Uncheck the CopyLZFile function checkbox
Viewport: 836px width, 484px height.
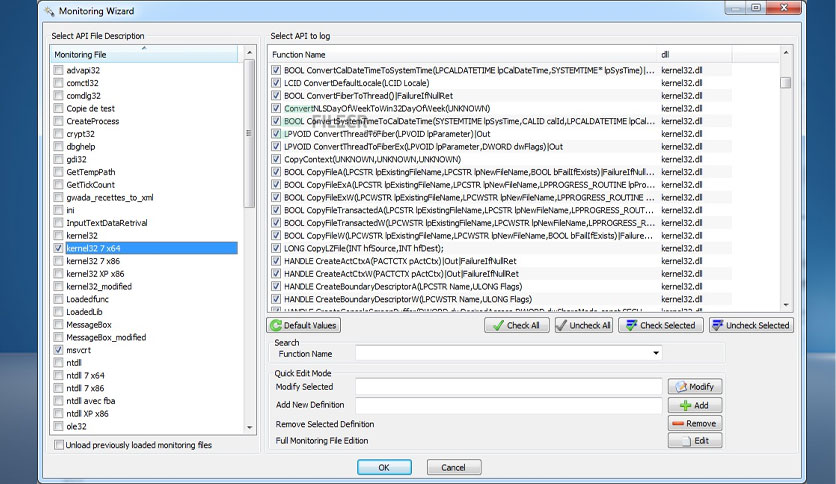pyautogui.click(x=276, y=248)
